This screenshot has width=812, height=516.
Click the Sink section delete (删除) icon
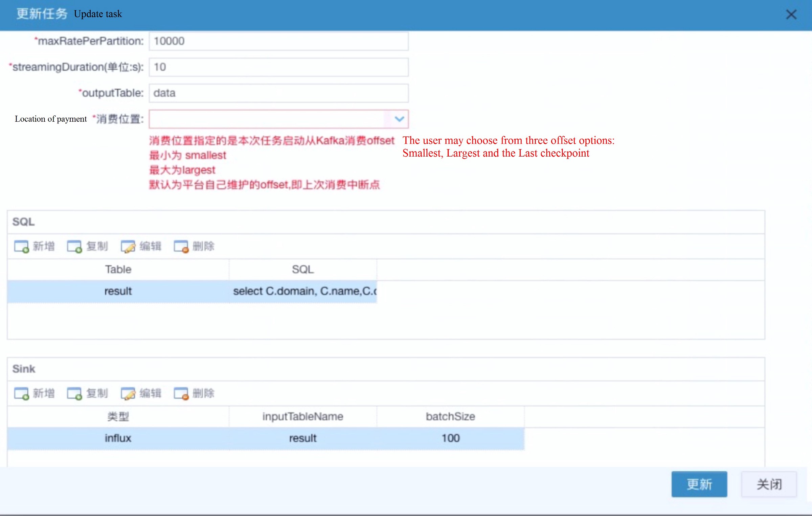tap(181, 394)
